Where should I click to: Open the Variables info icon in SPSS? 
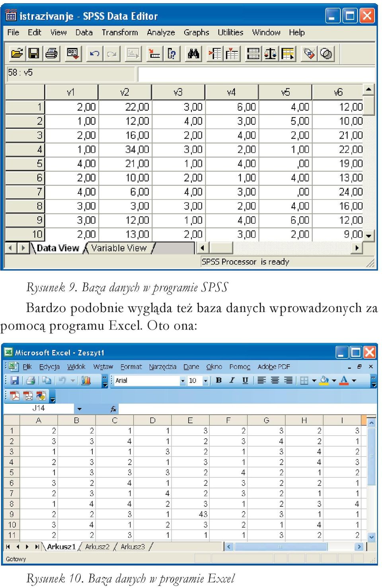pyautogui.click(x=172, y=53)
